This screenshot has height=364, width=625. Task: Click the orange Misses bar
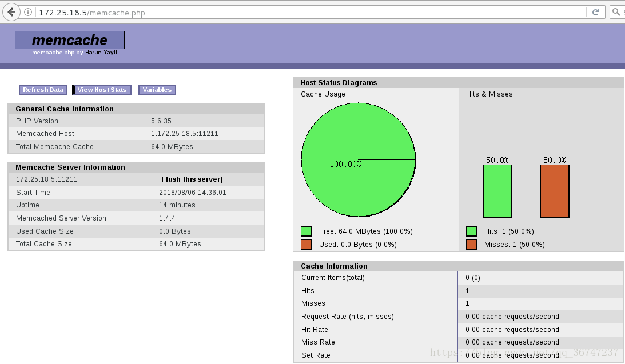555,191
